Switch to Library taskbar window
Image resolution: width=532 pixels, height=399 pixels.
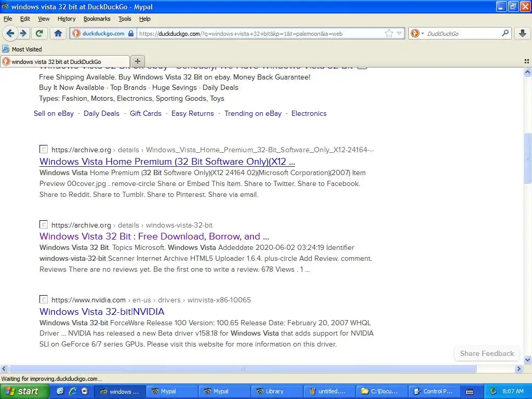point(277,392)
